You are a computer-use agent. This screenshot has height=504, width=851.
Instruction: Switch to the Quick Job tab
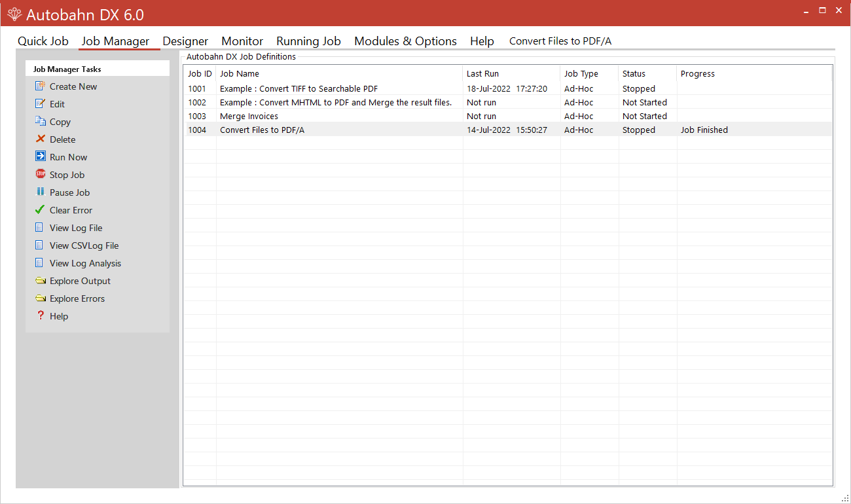(x=43, y=41)
